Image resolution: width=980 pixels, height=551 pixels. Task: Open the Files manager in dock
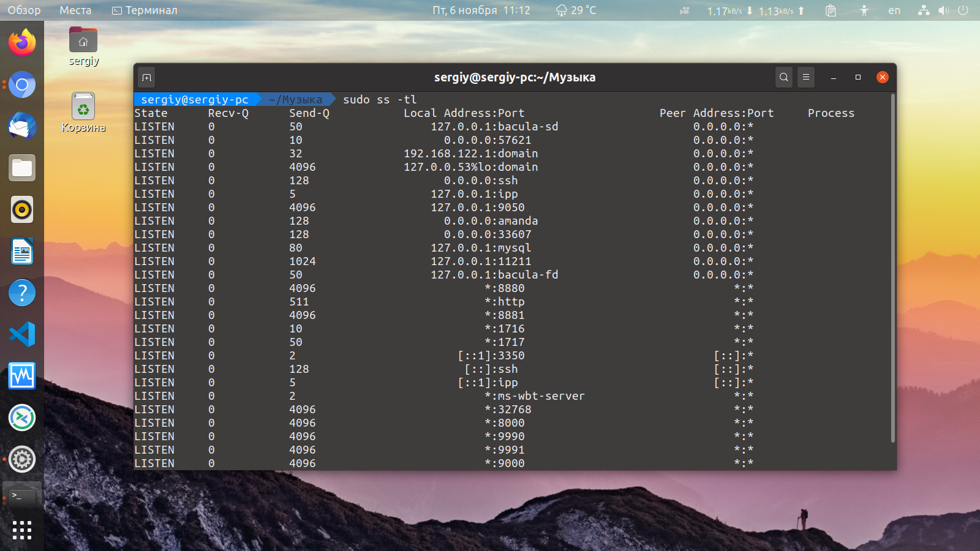[22, 168]
